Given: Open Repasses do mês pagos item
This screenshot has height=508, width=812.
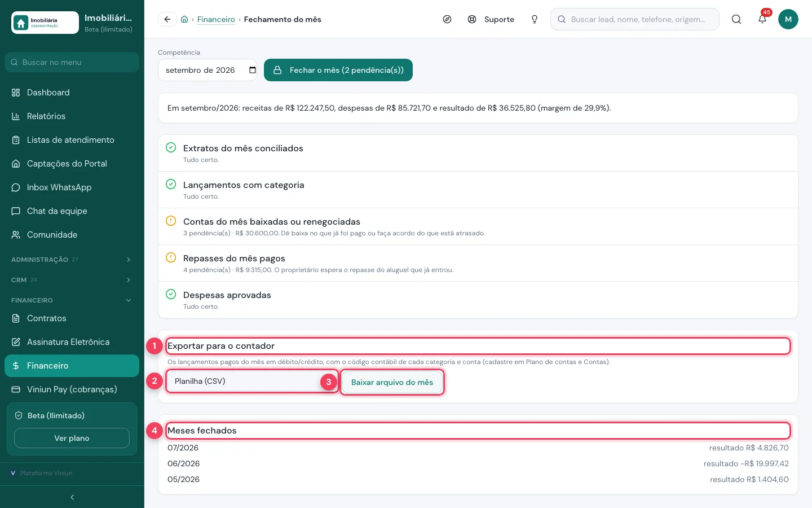Looking at the screenshot, I should (x=478, y=263).
